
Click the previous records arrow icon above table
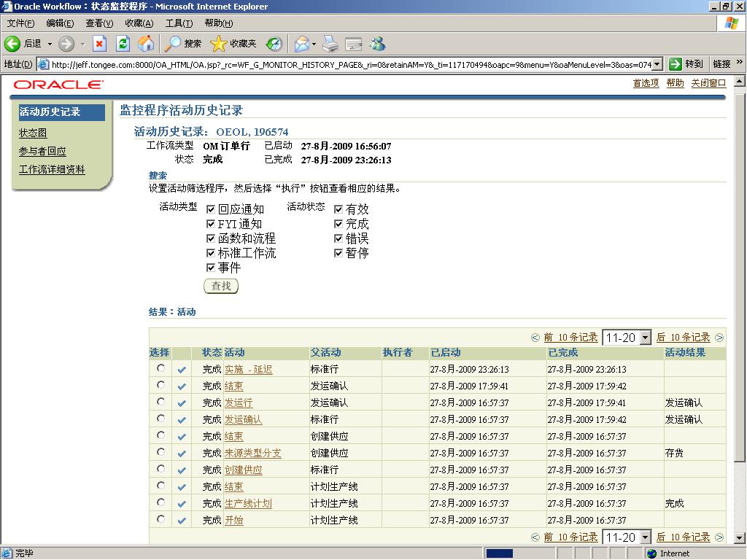535,338
